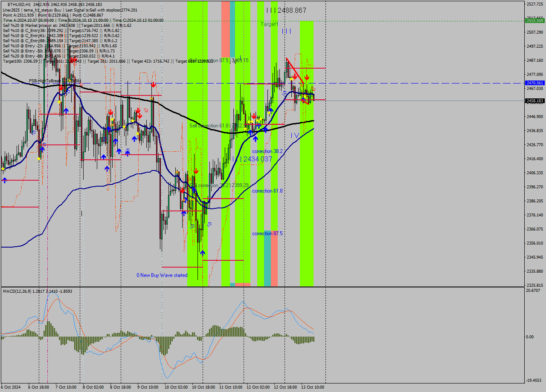
Task: Click the '12 Oct 18:00' time axis label
Action: click(285, 387)
